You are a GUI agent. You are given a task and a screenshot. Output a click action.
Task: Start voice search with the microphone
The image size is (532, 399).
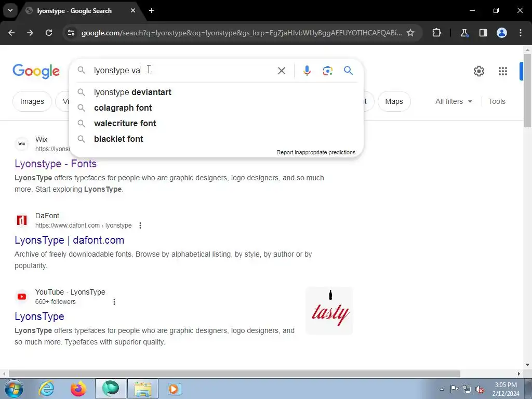click(x=307, y=71)
